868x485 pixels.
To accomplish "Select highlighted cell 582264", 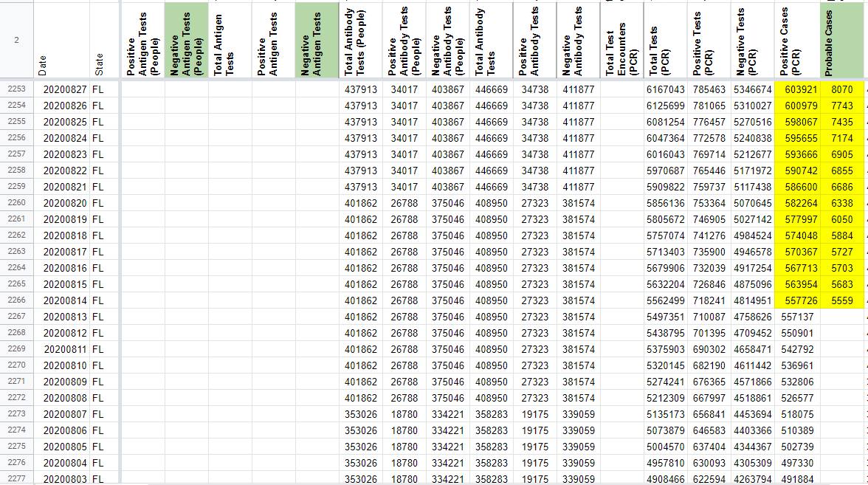I will click(x=798, y=202).
